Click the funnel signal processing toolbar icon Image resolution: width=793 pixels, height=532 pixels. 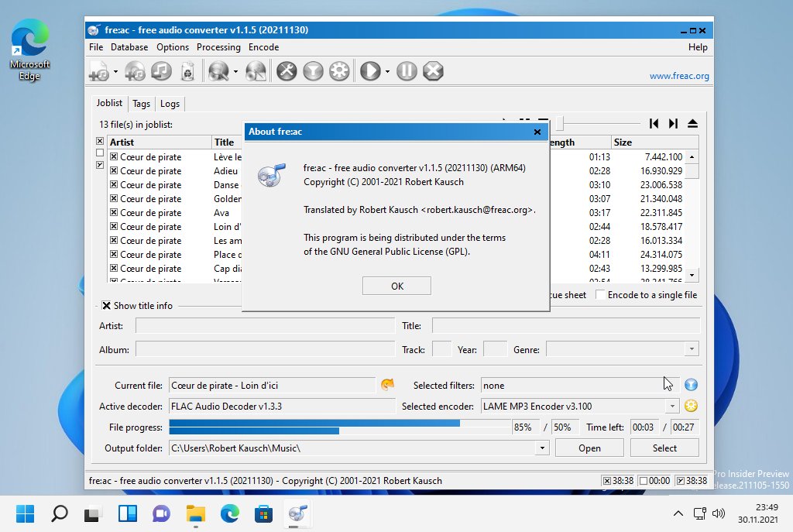pos(313,71)
